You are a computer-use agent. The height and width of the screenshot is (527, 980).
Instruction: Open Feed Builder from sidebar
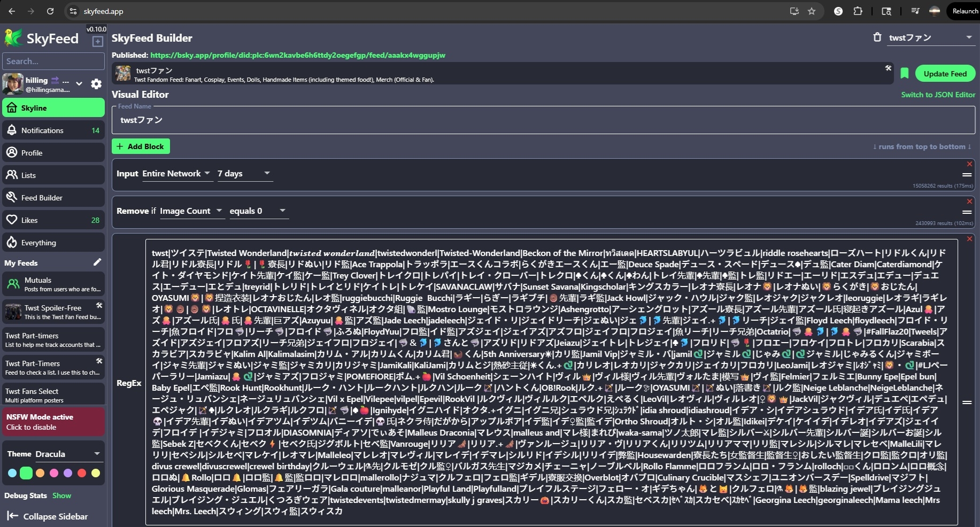point(53,198)
